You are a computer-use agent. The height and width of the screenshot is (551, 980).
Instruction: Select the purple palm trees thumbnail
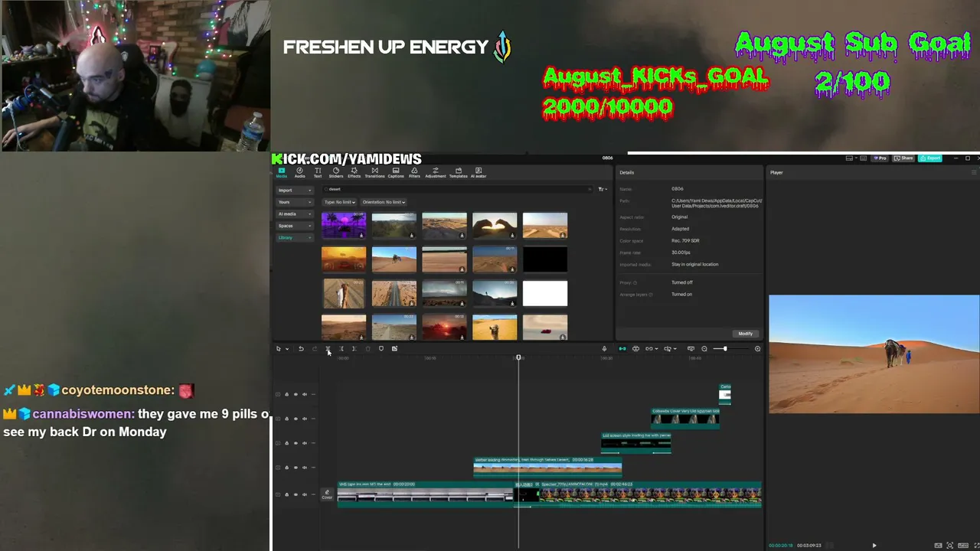(344, 226)
